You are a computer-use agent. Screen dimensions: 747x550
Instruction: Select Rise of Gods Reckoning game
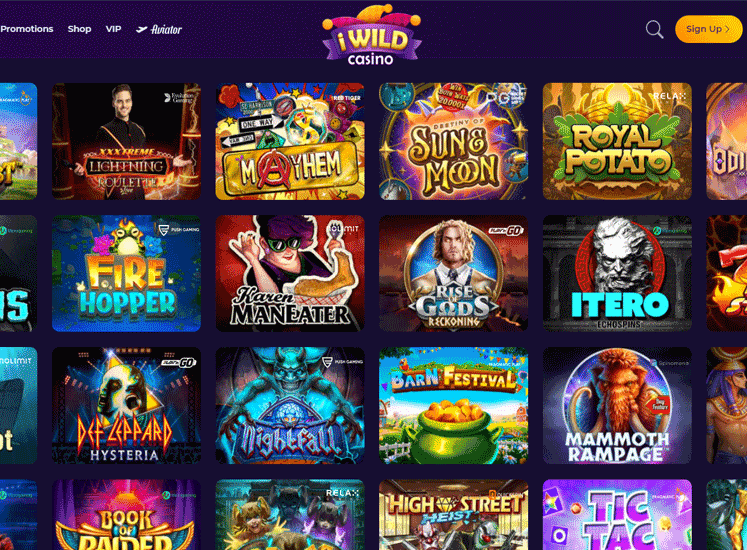(x=454, y=273)
